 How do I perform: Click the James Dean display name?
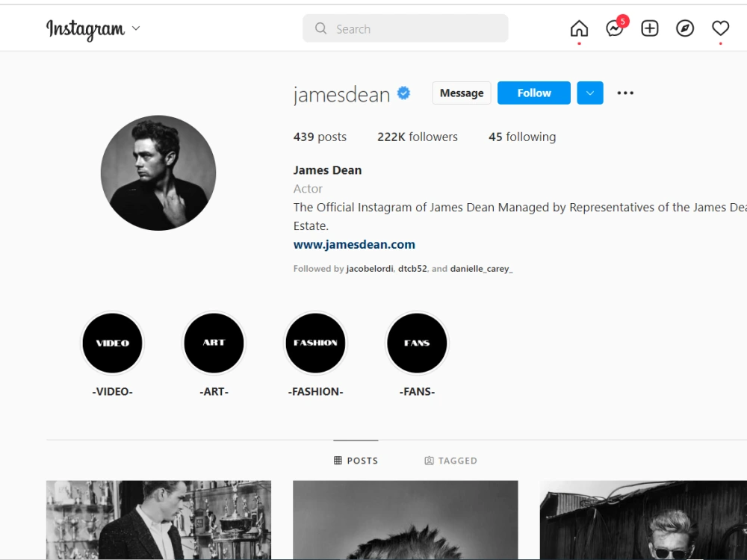point(327,170)
